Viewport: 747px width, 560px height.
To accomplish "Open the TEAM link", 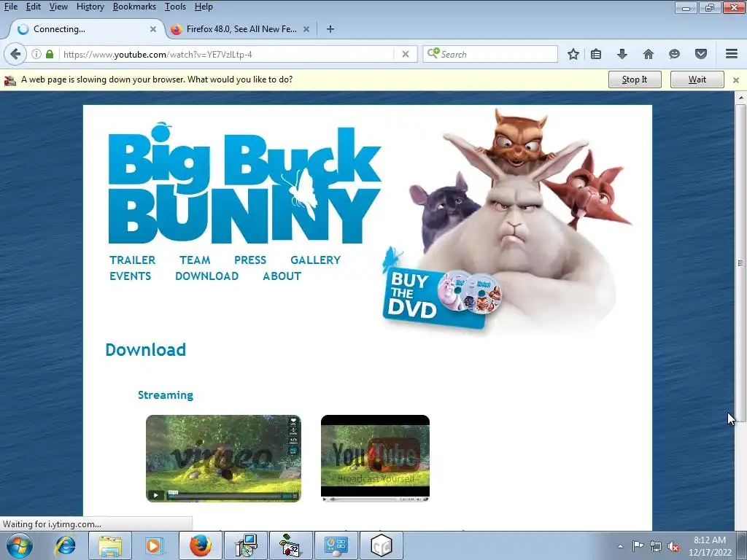I will 195,260.
